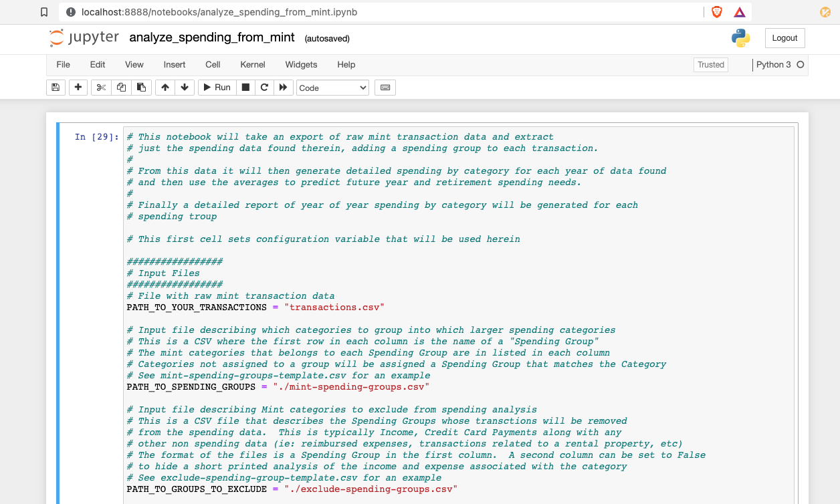The height and width of the screenshot is (504, 840).
Task: Click the "./exclude-spending-groups.csv" string
Action: pos(371,489)
